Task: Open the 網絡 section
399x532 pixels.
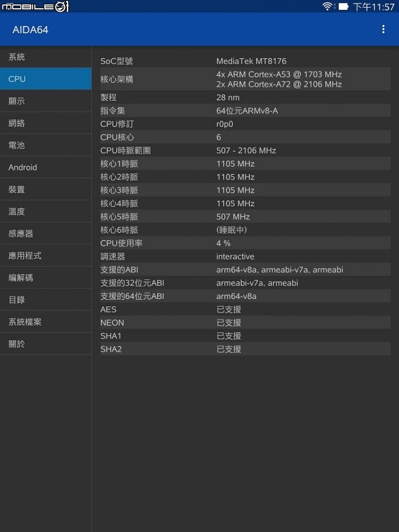Action: coord(46,123)
